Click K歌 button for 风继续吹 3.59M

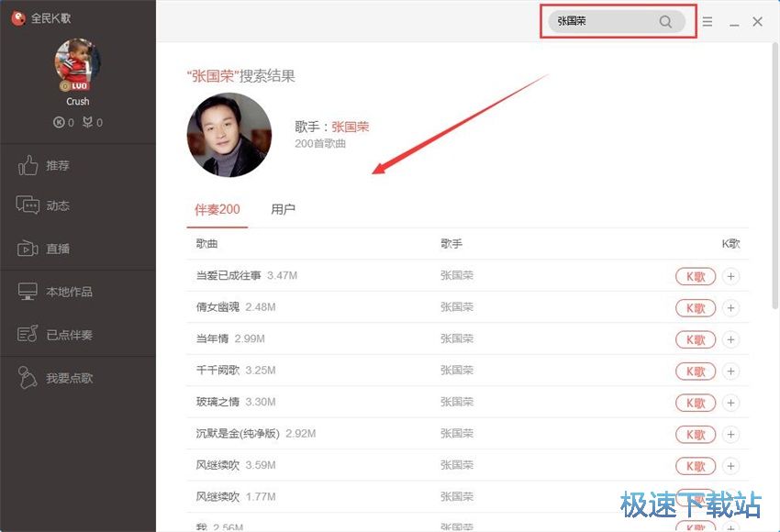[x=696, y=466]
